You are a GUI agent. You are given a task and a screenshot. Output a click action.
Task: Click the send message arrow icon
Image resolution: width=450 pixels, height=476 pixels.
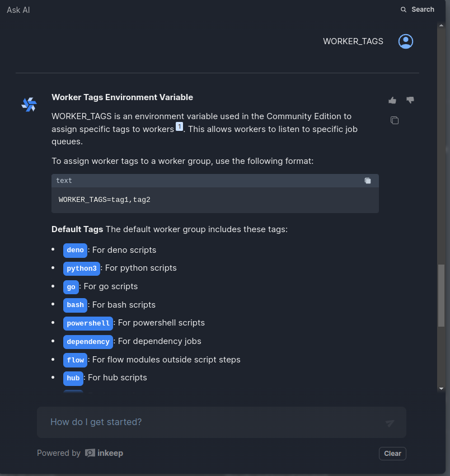pos(390,423)
